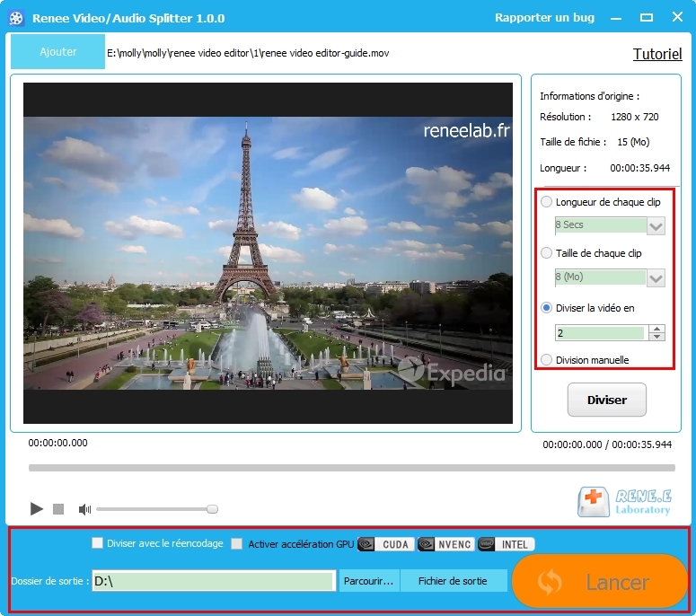Click the Dossier de sortie path field
The width and height of the screenshot is (696, 616).
click(214, 581)
